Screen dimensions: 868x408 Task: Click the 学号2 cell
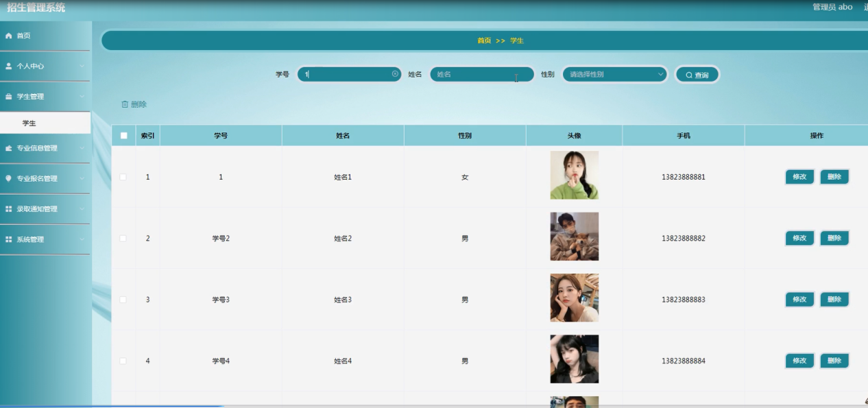point(221,239)
